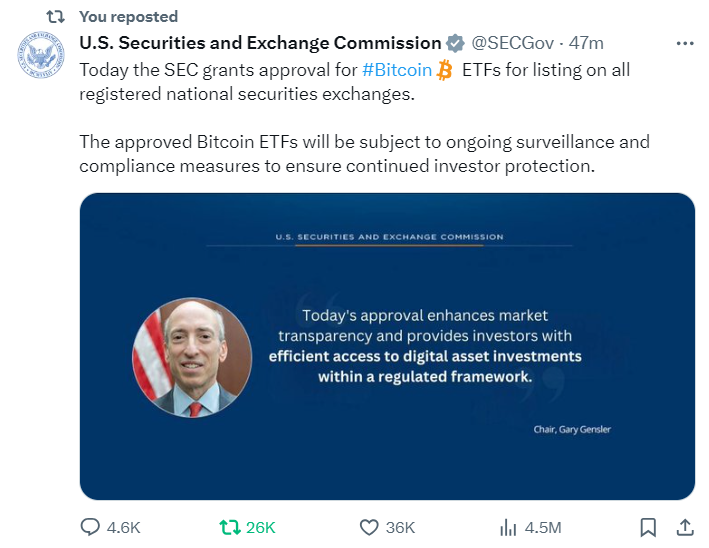Click the 36K likes count
709x548 pixels.
coord(400,527)
